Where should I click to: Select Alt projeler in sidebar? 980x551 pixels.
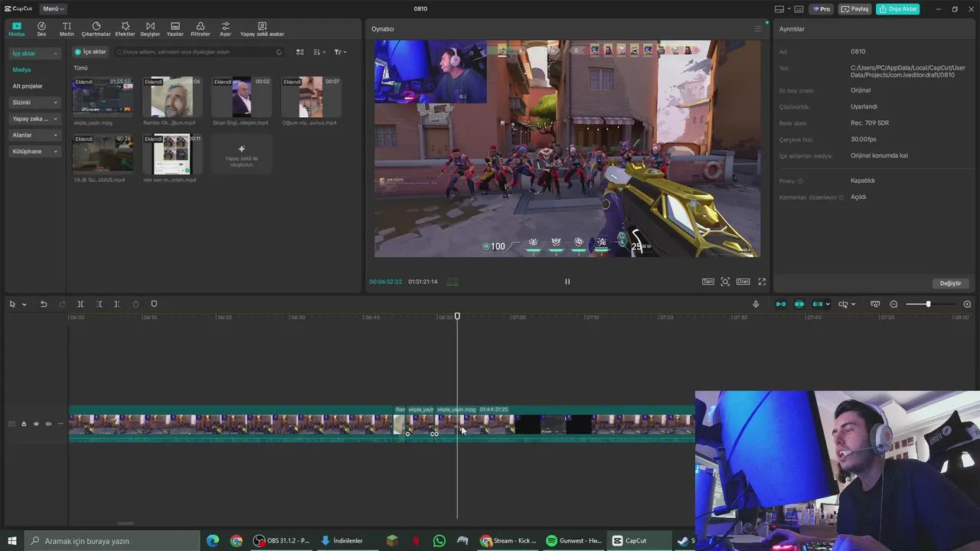28,86
